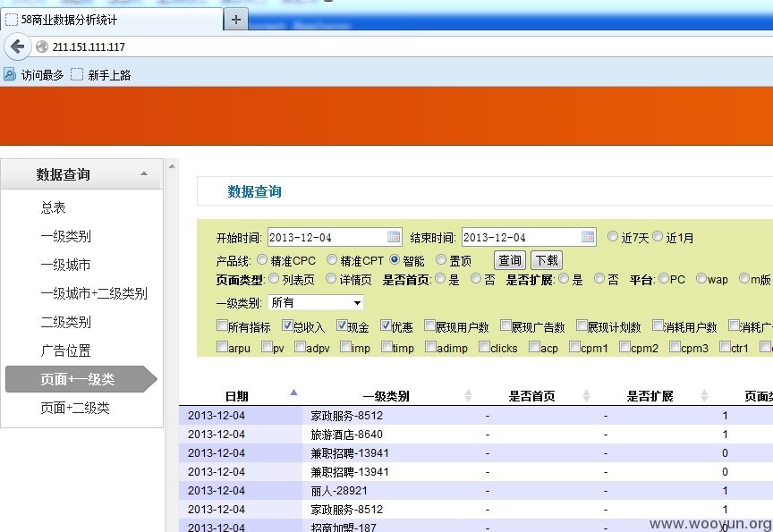The width and height of the screenshot is (773, 532).
Task: Collapse the 数据查询 sidebar section
Action: (x=144, y=173)
